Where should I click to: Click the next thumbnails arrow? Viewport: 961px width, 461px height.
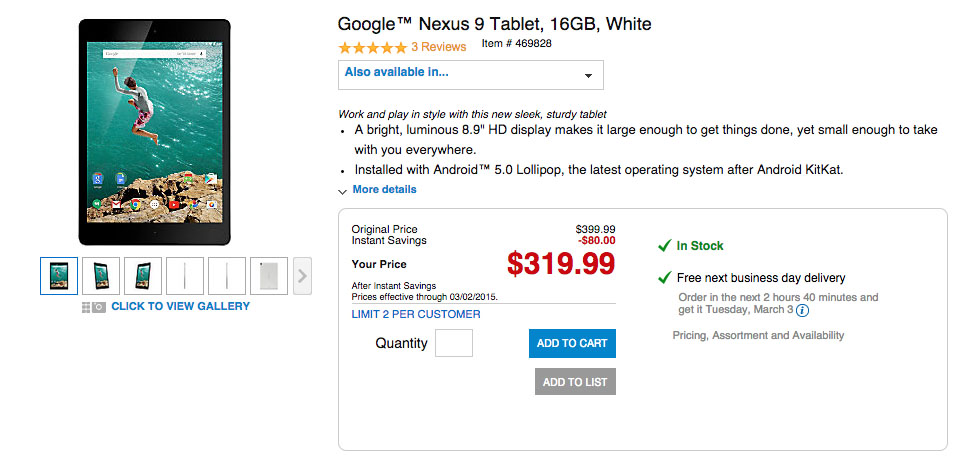[303, 275]
